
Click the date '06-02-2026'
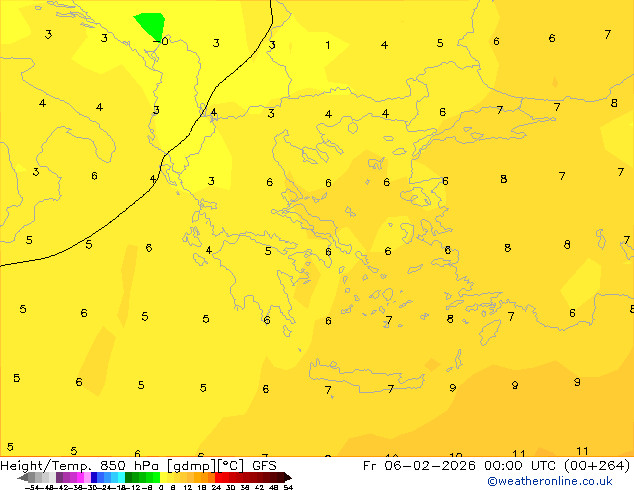click(430, 466)
